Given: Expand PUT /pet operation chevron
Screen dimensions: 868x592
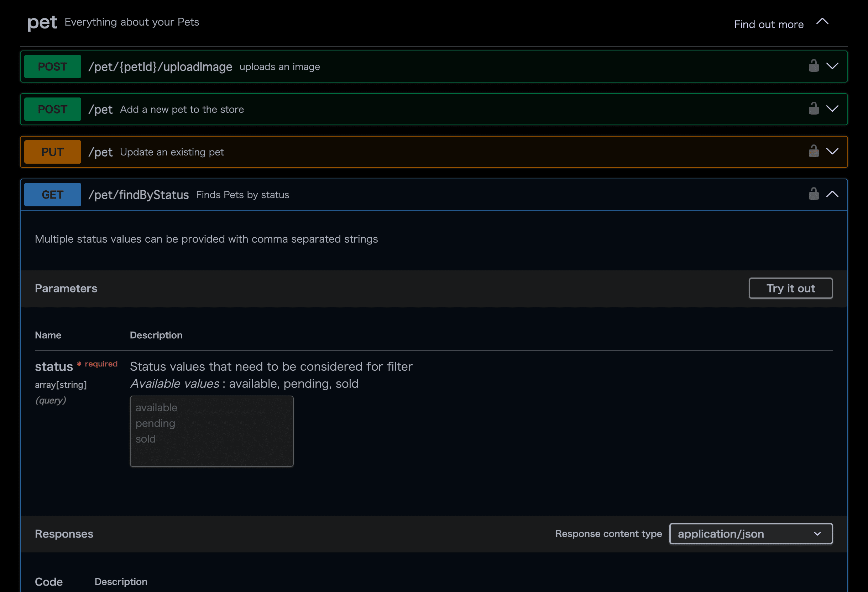Looking at the screenshot, I should 832,152.
